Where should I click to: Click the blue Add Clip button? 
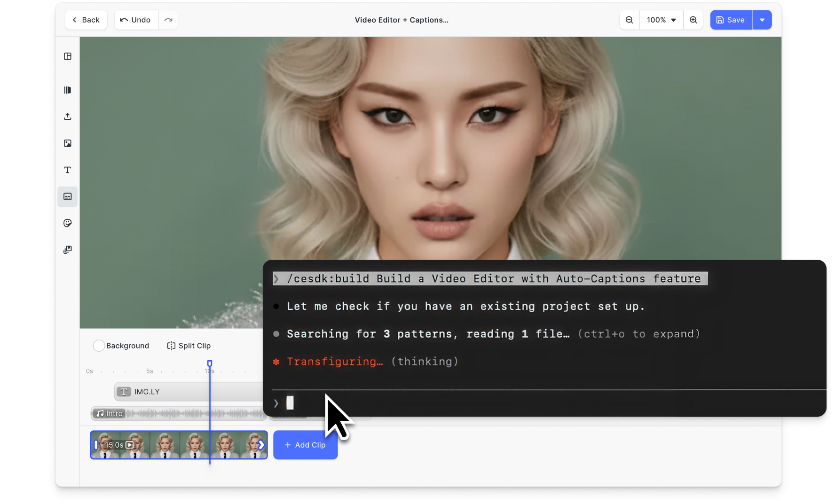coord(305,445)
